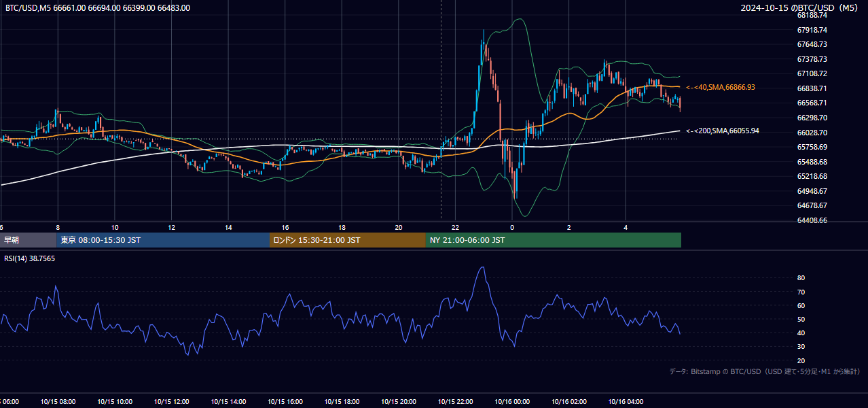The height and width of the screenshot is (408, 868).
Task: Click price axis label 65758.69
Action: 812,147
